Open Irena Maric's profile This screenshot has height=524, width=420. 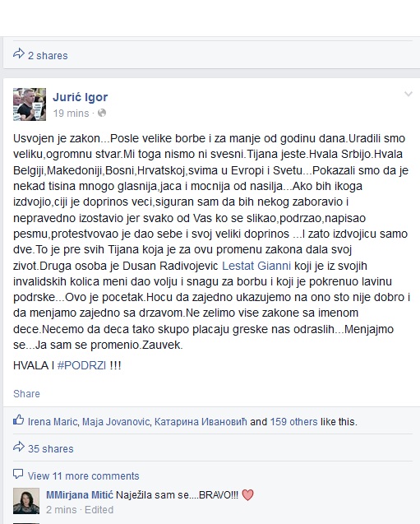(53, 422)
